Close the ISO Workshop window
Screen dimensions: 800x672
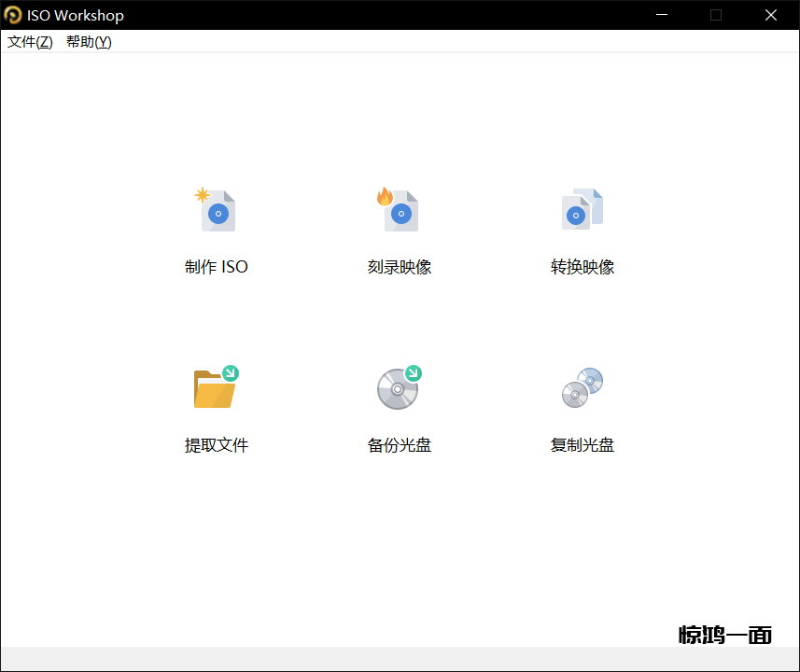[771, 15]
